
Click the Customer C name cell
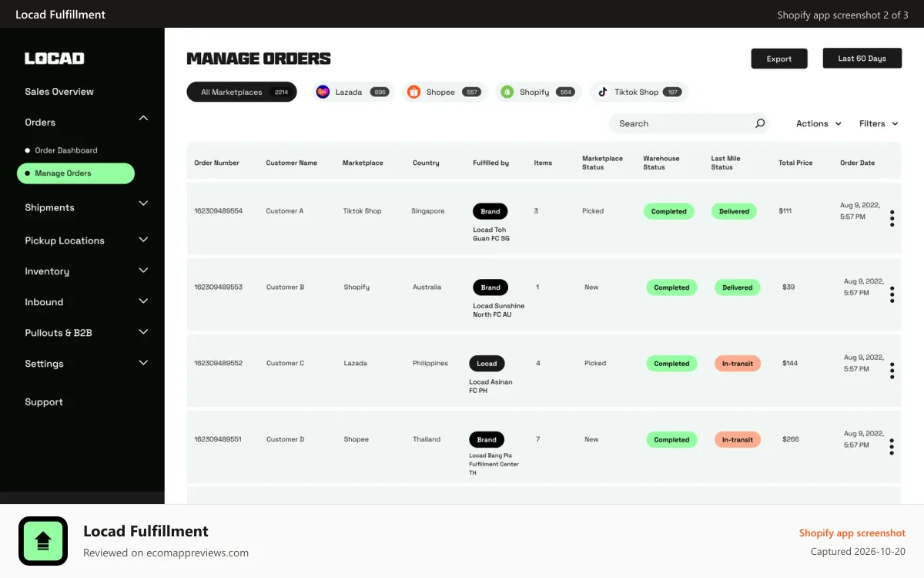pos(285,364)
